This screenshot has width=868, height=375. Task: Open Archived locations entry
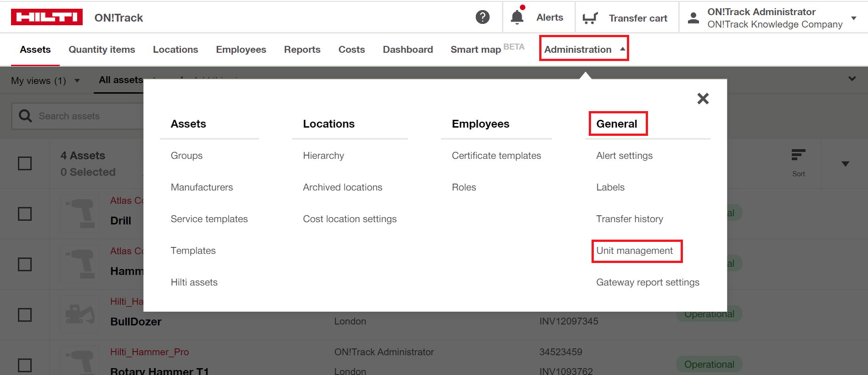click(x=343, y=187)
